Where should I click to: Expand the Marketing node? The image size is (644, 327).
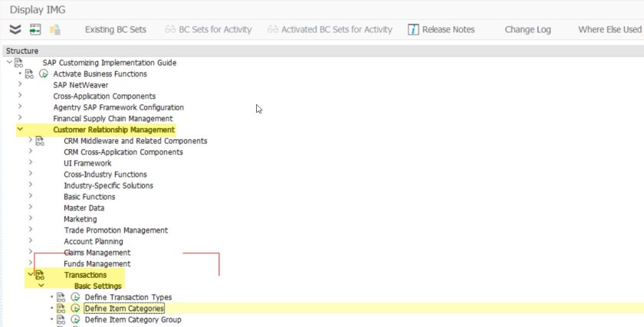pos(31,217)
